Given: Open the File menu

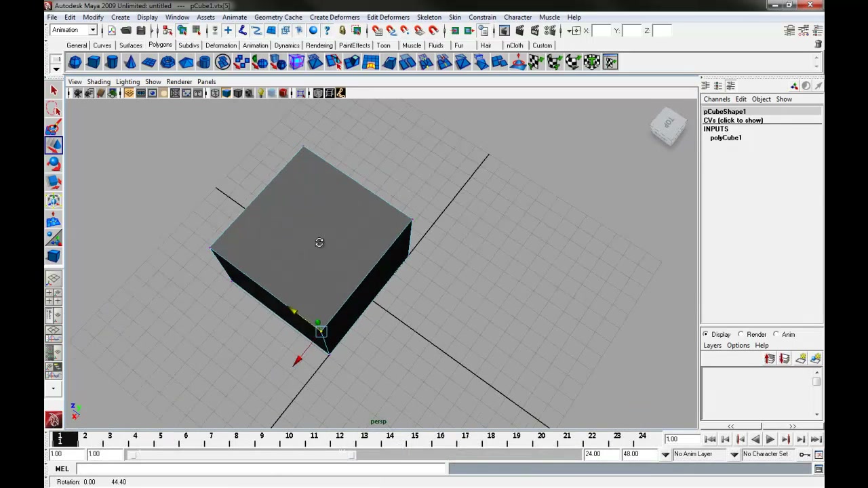Looking at the screenshot, I should tap(52, 17).
